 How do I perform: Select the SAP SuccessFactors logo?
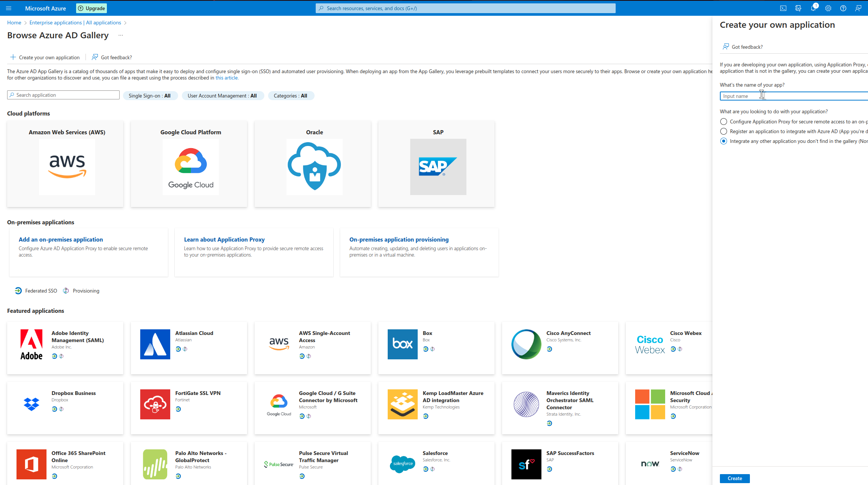[x=526, y=464]
